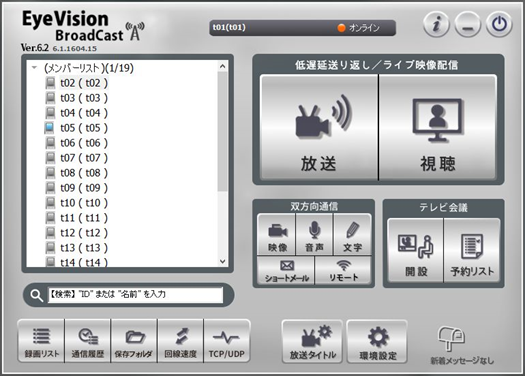Click the version number 6.1.1604.15

tap(75, 49)
